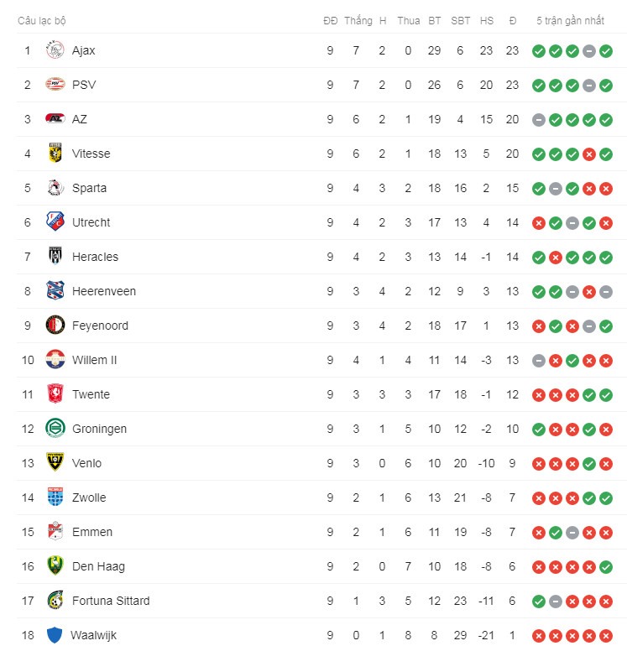The width and height of the screenshot is (627, 672).
Task: Click Ajax's grey draw result indicator
Action: pyautogui.click(x=589, y=51)
